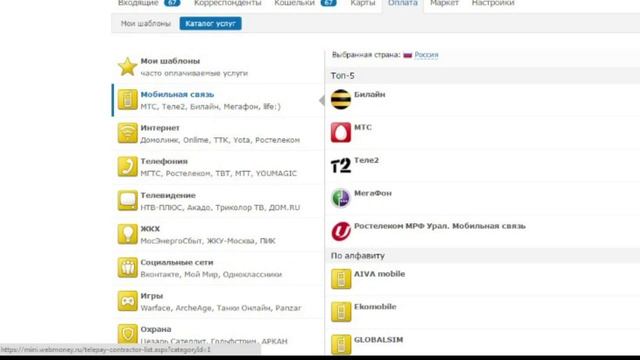Screen dimensions: 640x360
Task: Open the Телевидение TV category icon
Action: pyautogui.click(x=127, y=200)
